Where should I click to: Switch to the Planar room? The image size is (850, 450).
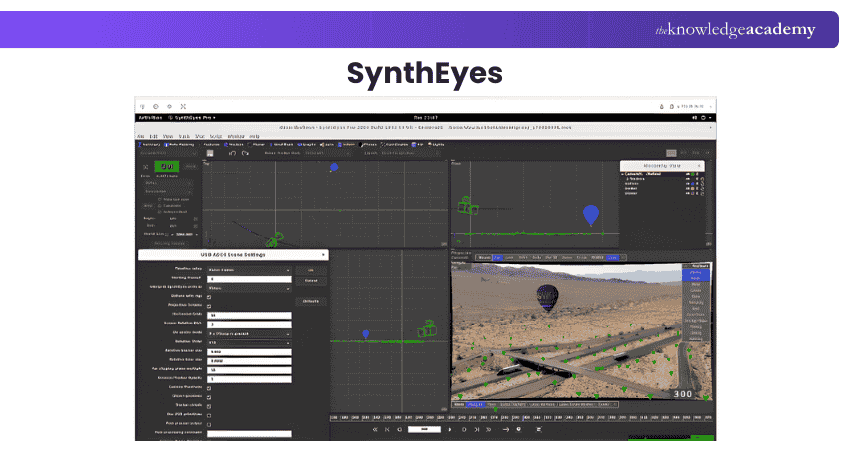click(257, 145)
